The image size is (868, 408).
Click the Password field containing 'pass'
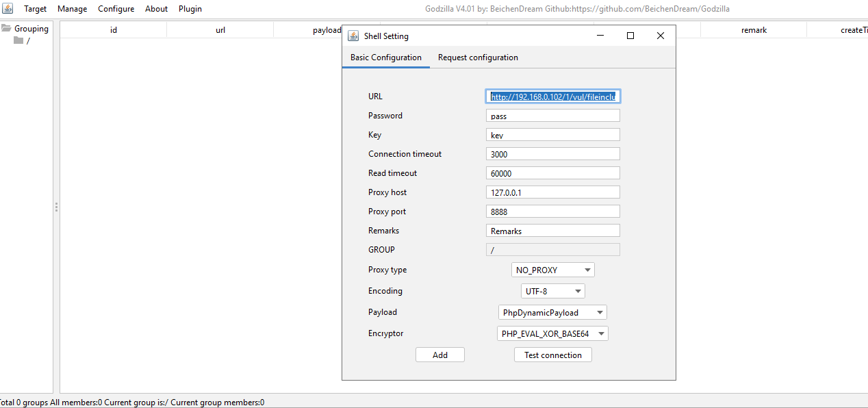(553, 116)
